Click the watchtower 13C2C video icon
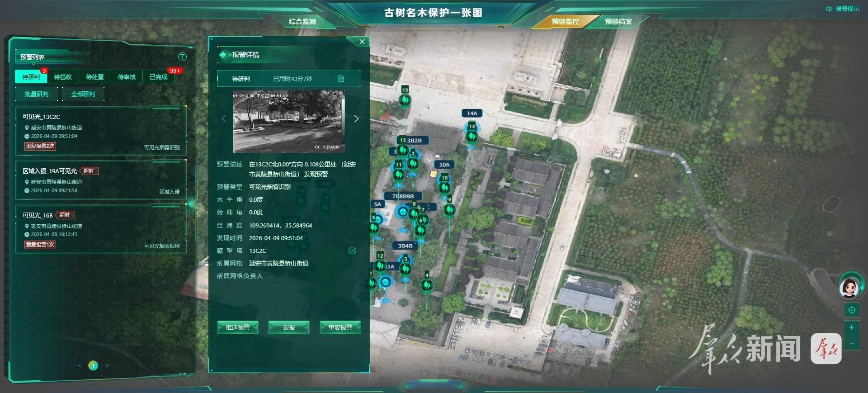This screenshot has height=393, width=868. tap(352, 251)
